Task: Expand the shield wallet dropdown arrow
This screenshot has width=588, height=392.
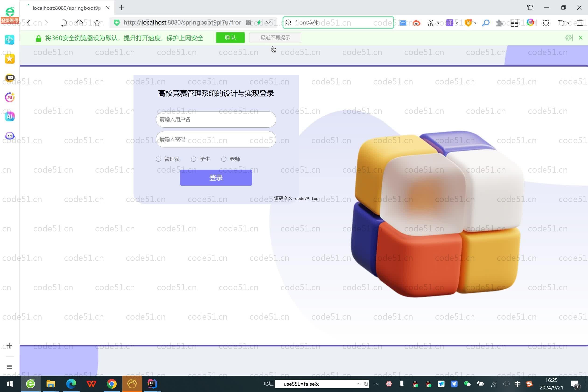Action: (475, 23)
